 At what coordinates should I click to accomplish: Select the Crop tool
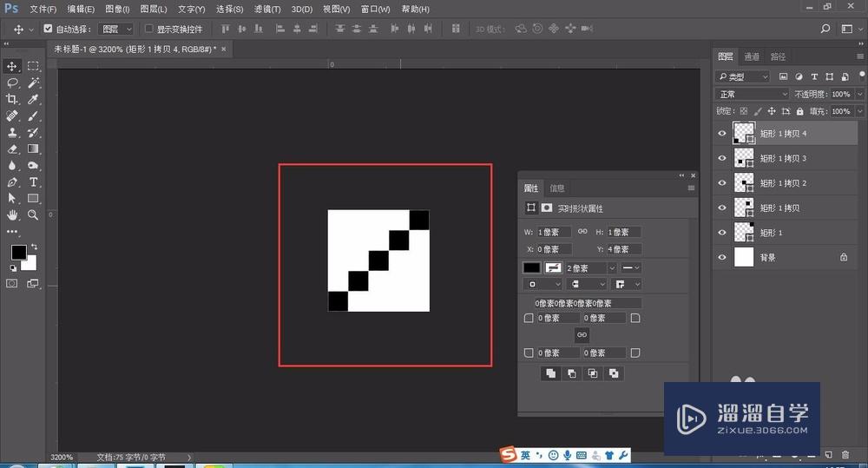[x=12, y=99]
